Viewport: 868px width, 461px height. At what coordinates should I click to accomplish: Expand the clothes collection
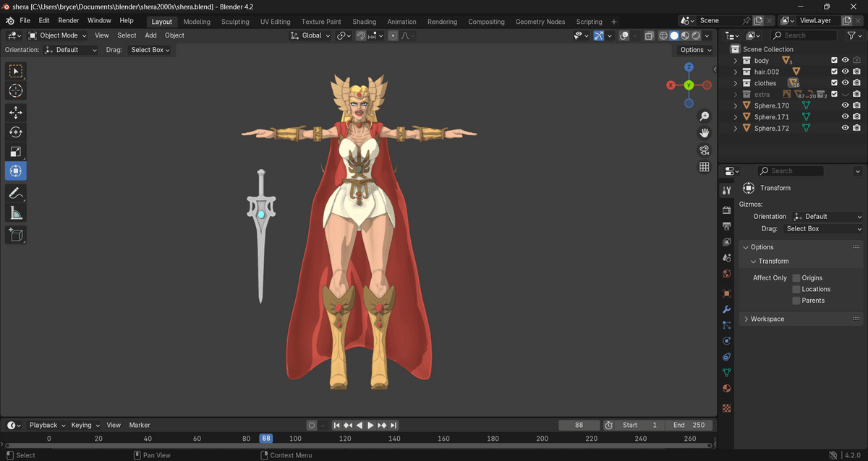click(x=736, y=83)
